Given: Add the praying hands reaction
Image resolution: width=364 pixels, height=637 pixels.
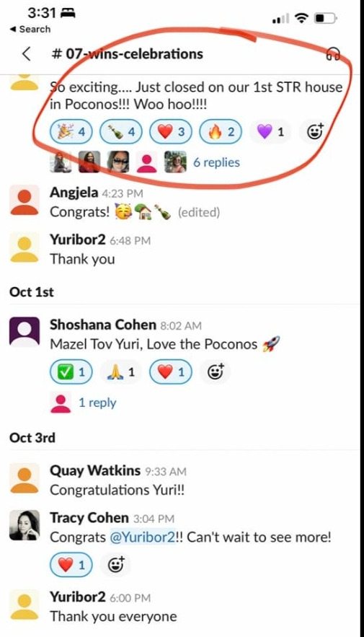Looking at the screenshot, I should pyautogui.click(x=121, y=372).
